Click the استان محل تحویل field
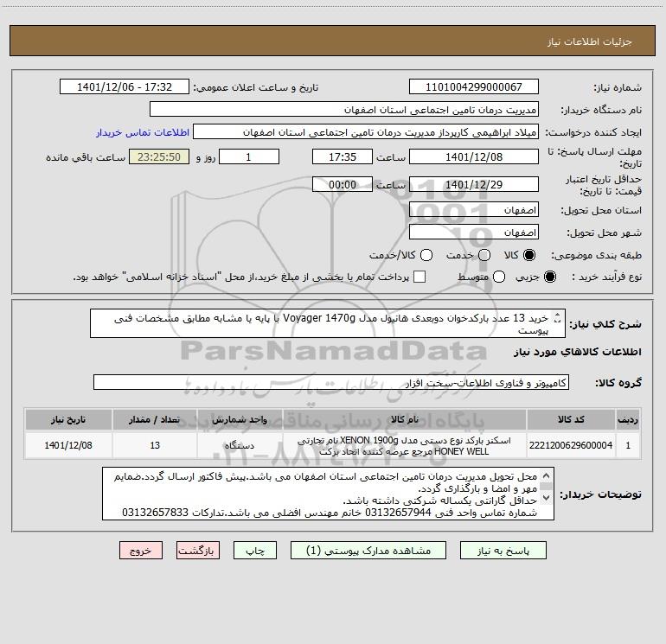Viewport: 666px width, 644px height. (474, 210)
